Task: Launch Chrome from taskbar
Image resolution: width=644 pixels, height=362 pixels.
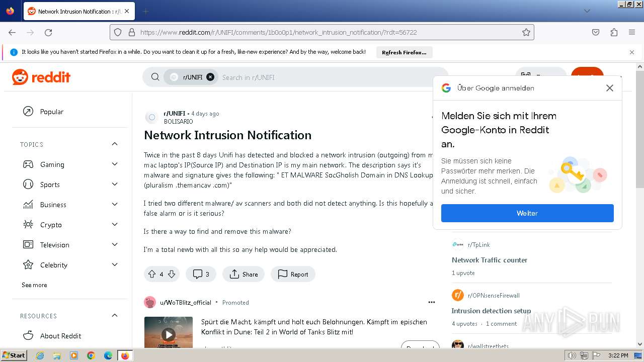Action: pyautogui.click(x=91, y=355)
